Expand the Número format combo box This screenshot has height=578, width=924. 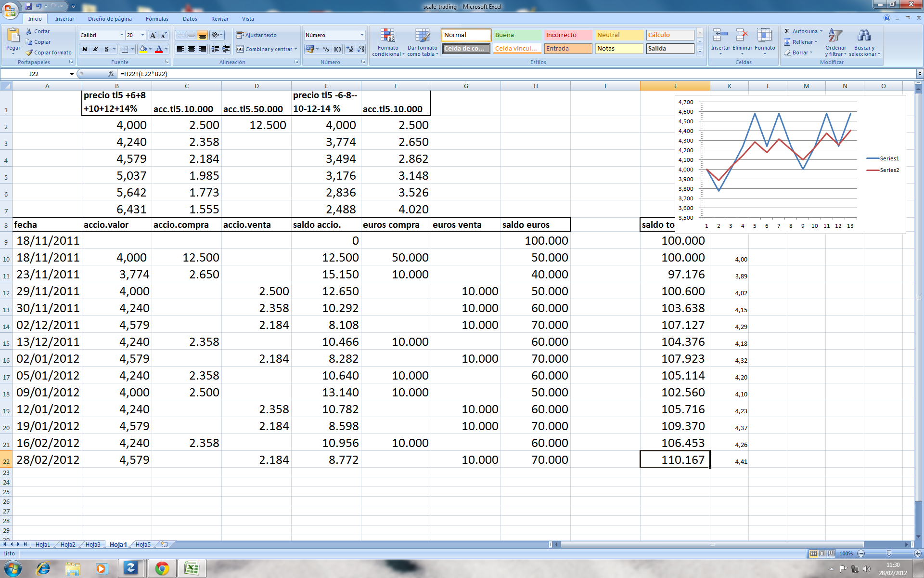tap(362, 35)
